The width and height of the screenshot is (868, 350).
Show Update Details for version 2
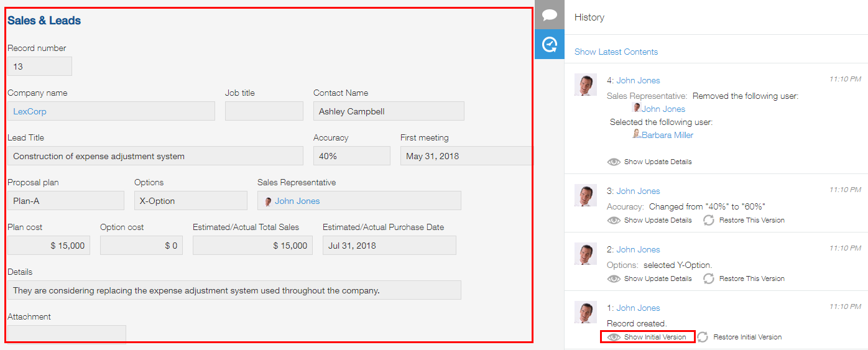click(x=657, y=279)
